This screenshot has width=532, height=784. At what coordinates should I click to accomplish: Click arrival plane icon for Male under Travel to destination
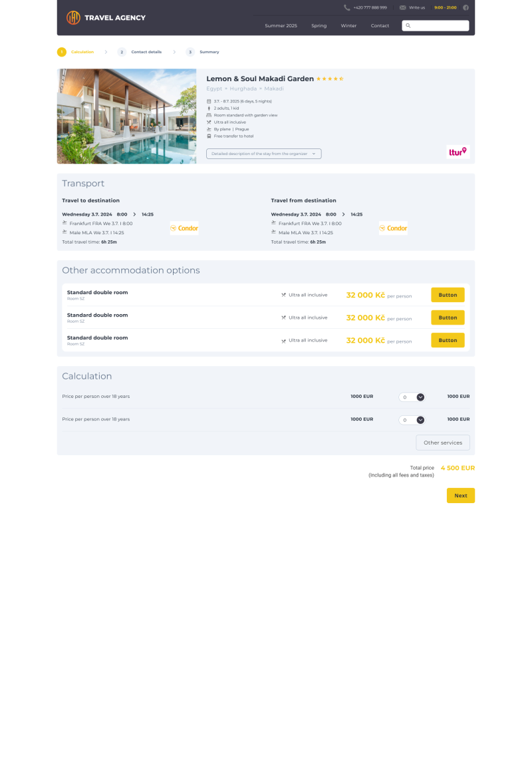click(x=65, y=232)
